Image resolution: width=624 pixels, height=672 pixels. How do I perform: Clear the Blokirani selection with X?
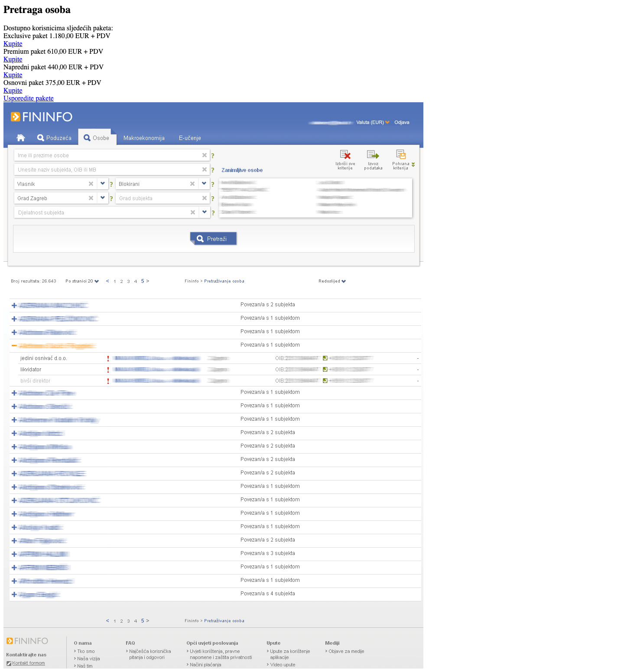(192, 184)
